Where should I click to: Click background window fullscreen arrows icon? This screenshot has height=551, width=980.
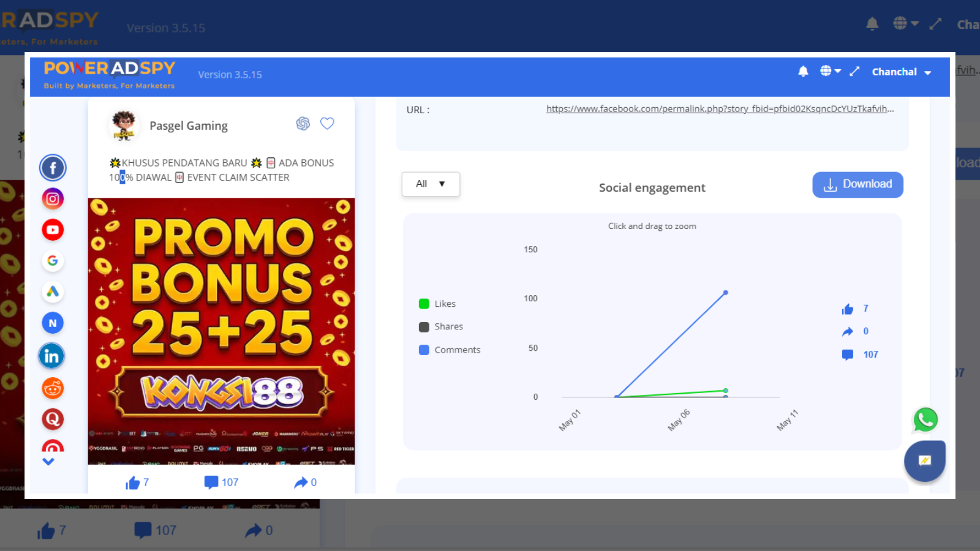(935, 24)
